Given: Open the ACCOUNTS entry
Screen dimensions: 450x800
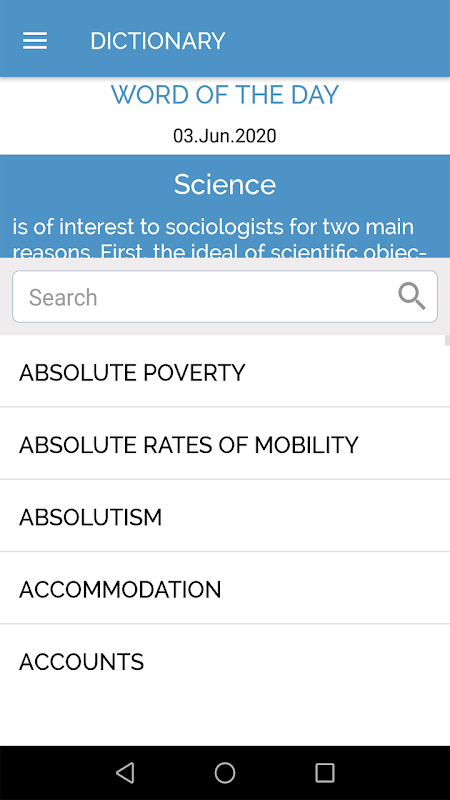Looking at the screenshot, I should pyautogui.click(x=224, y=661).
